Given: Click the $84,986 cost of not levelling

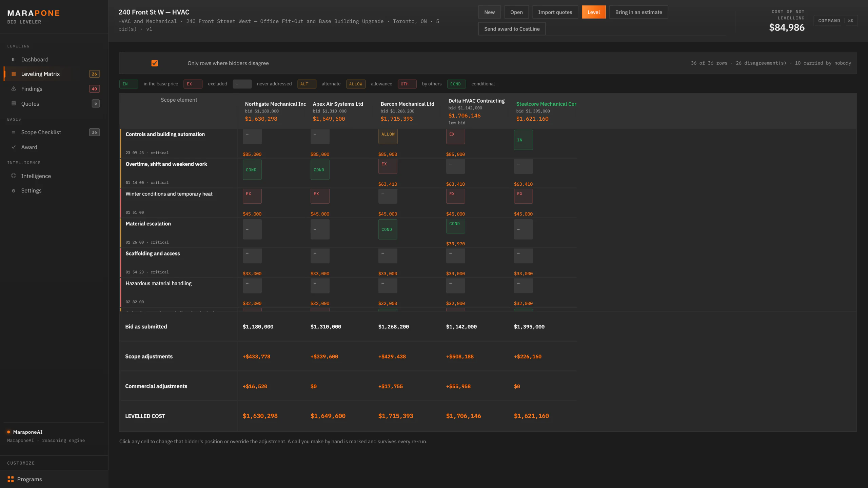Looking at the screenshot, I should point(787,28).
